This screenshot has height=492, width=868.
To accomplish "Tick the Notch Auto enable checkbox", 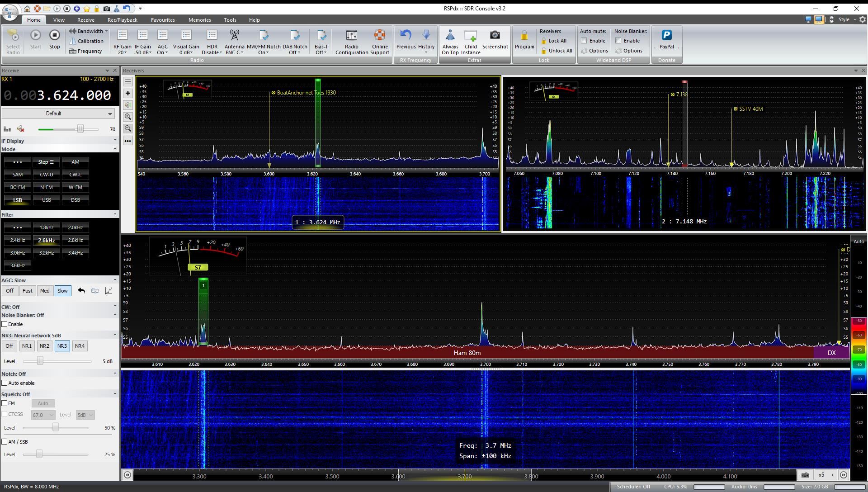I will click(5, 383).
